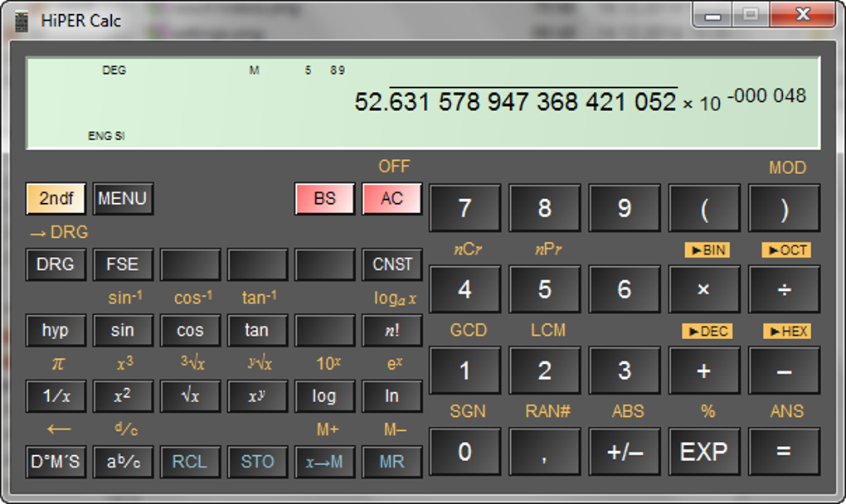Screen dimensions: 846x504
Task: Click the x² square key
Action: click(x=123, y=396)
